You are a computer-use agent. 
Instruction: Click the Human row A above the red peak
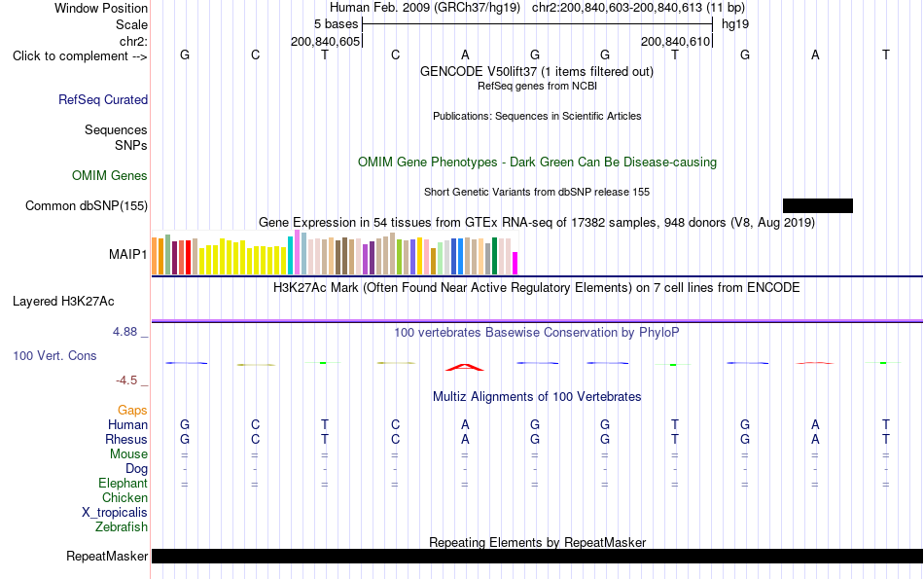[465, 424]
